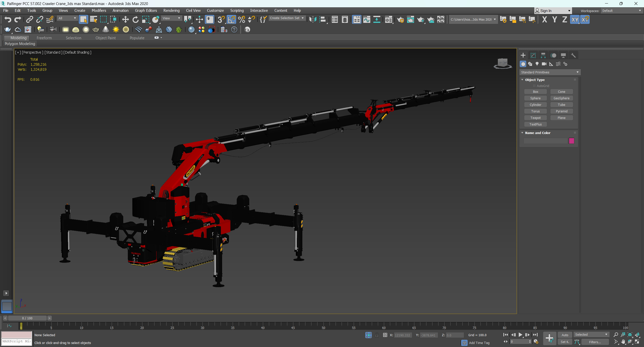This screenshot has height=347, width=644.
Task: Select the Select and Link tool
Action: pos(30,19)
